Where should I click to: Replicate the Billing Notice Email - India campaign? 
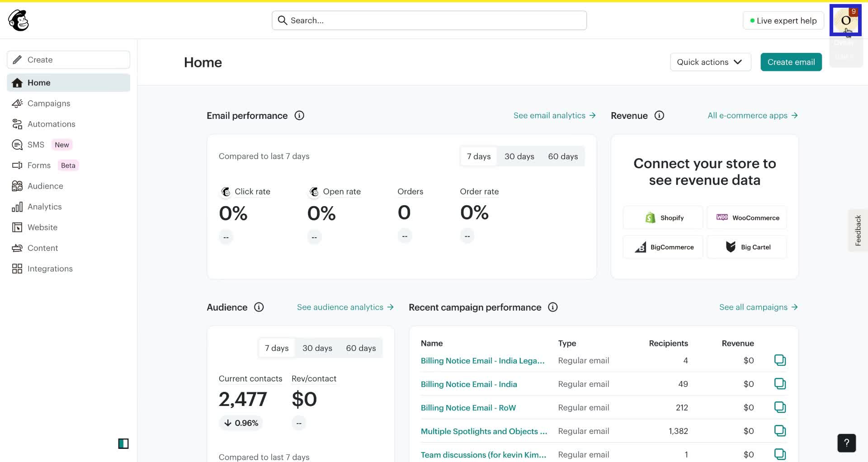pos(780,383)
